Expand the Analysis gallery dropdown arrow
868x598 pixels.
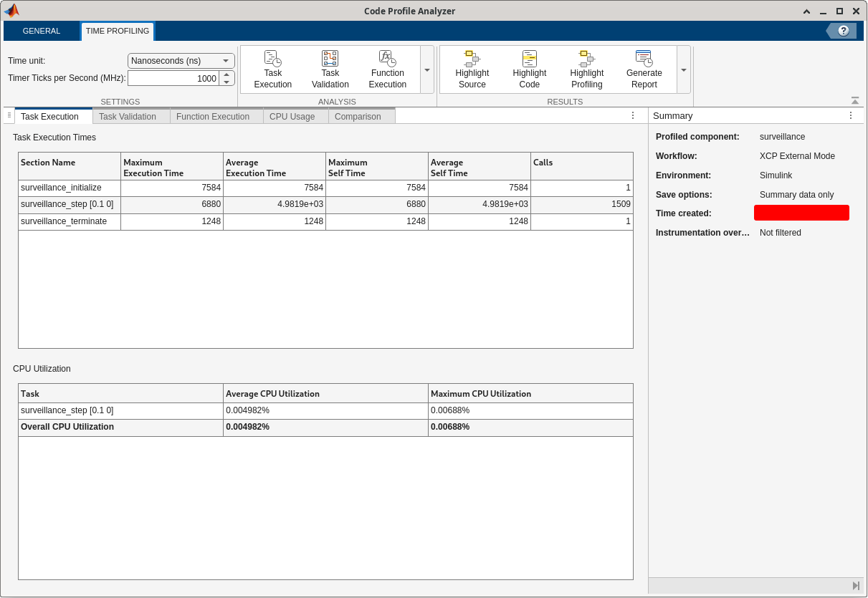pyautogui.click(x=426, y=69)
